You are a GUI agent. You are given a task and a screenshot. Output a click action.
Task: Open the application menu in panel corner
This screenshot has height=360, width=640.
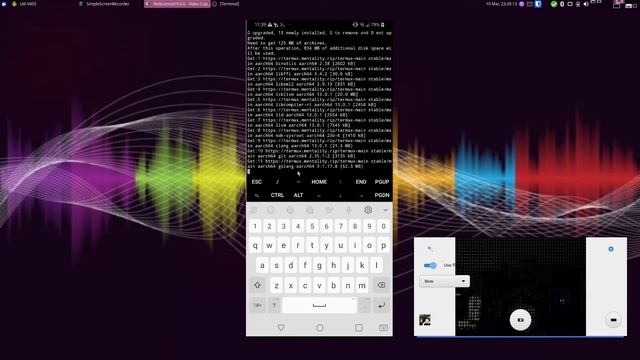[4, 4]
